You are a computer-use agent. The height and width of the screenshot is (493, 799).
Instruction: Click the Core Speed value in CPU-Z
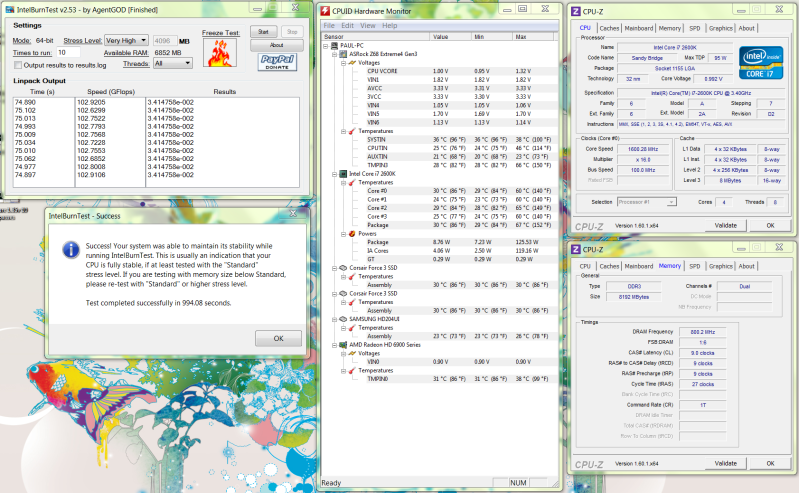643,149
